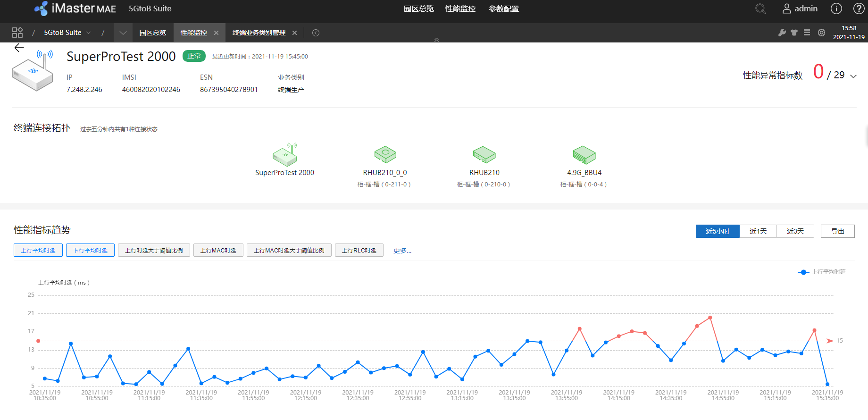Click 性能指标趋势 section heading
Viewport: 868px width, 420px height.
pyautogui.click(x=42, y=230)
